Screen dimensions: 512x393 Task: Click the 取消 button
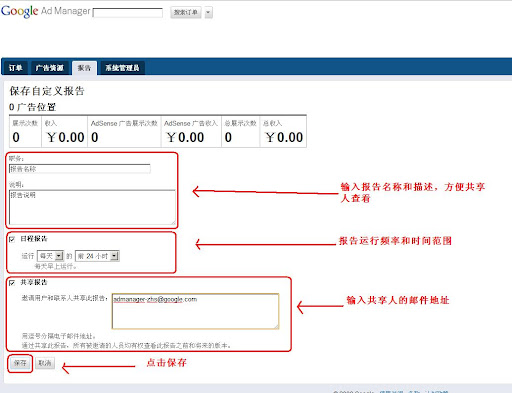pos(45,363)
